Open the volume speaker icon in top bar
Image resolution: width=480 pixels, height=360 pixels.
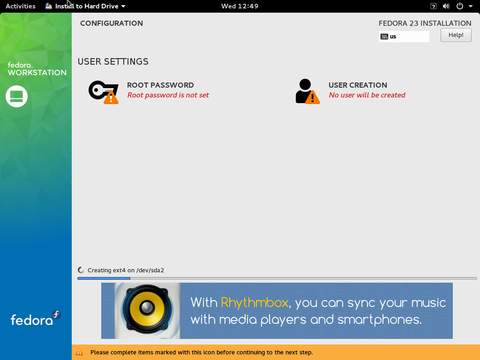pyautogui.click(x=446, y=6)
